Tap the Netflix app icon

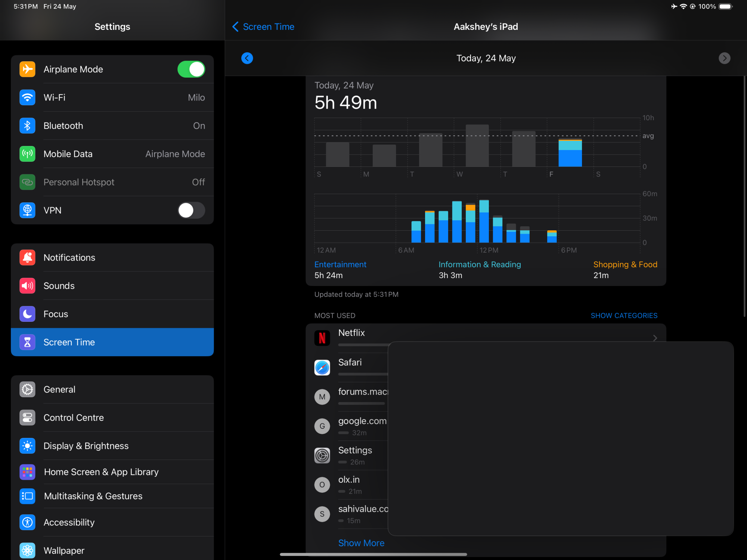click(x=322, y=338)
